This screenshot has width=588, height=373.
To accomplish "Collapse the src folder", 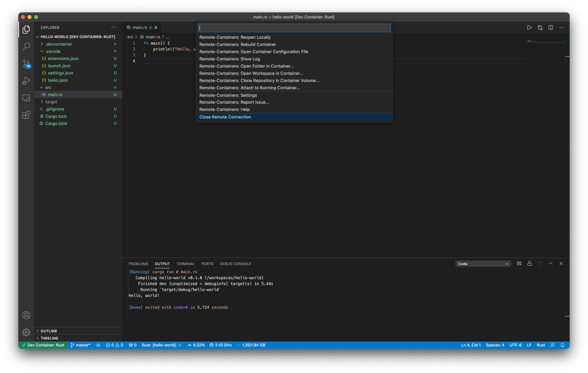I will (x=48, y=87).
